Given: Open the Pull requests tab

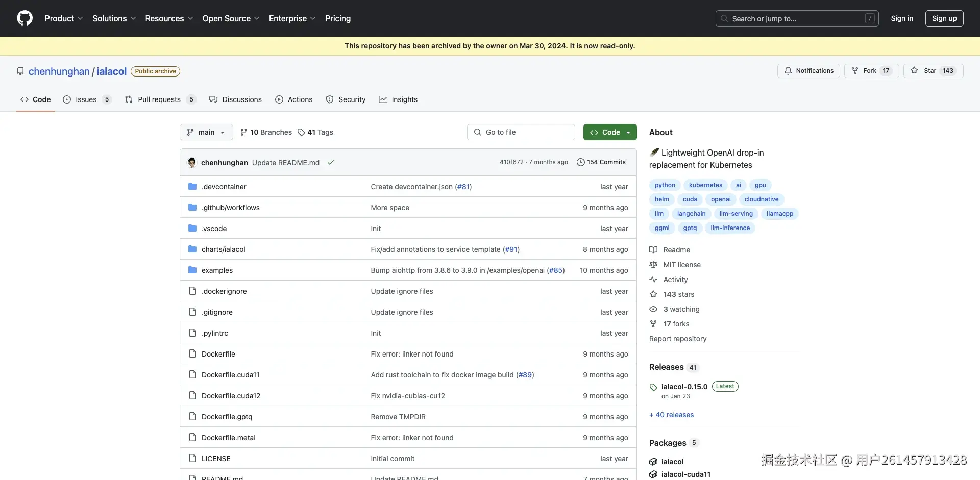Looking at the screenshot, I should coord(159,99).
